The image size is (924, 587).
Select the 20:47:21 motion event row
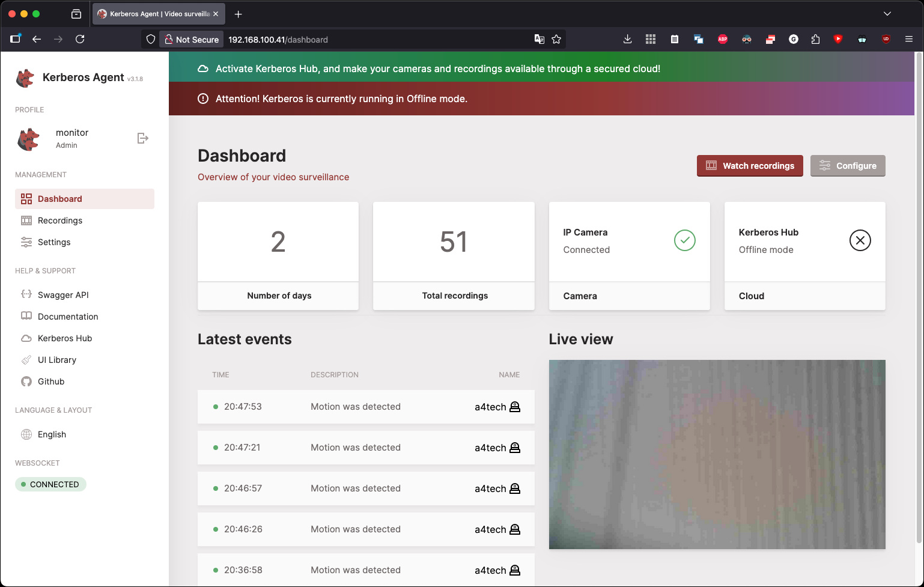[x=366, y=448]
